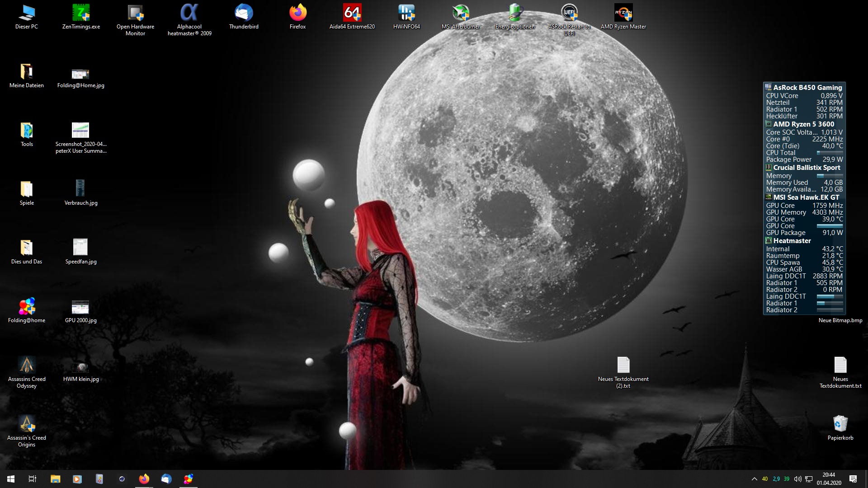The height and width of the screenshot is (488, 868).
Task: Select the Aida64 Extreme620 shortcut
Action: pyautogui.click(x=352, y=14)
